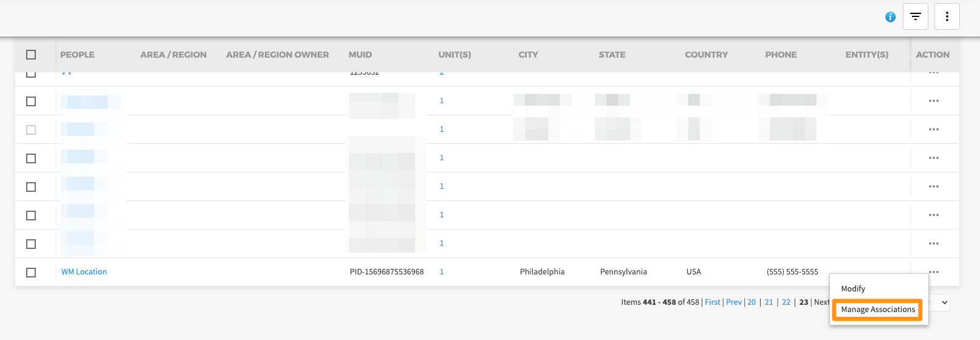Check the checkbox directly above WM Location's checkbox
The image size is (980, 340).
point(31,244)
